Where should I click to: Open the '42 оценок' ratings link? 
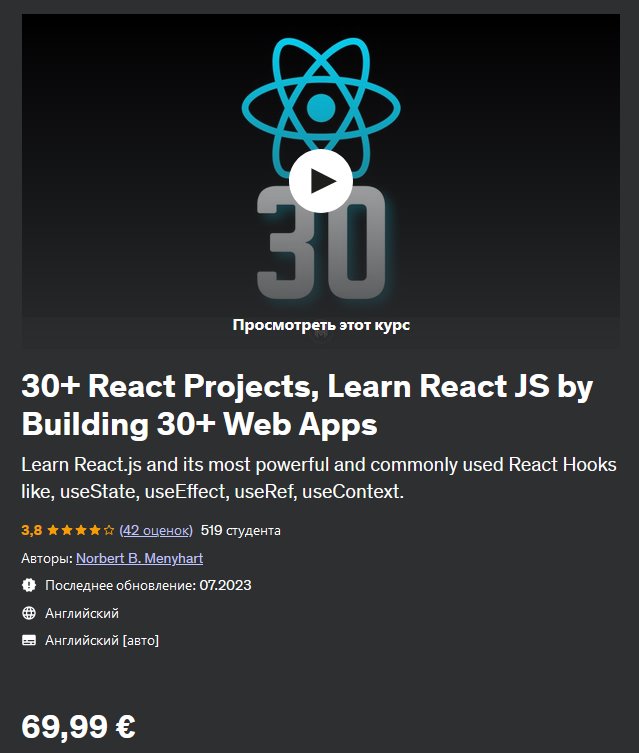click(156, 530)
